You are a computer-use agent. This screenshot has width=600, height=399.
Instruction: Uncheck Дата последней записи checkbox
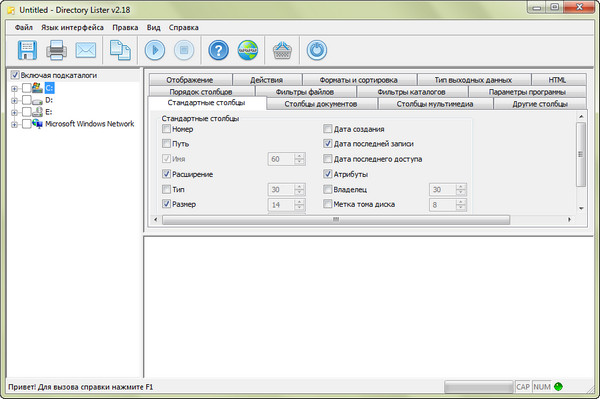click(x=328, y=143)
